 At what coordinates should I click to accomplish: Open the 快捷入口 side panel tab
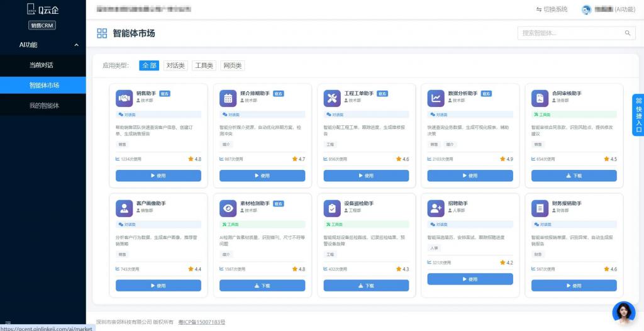tap(638, 115)
